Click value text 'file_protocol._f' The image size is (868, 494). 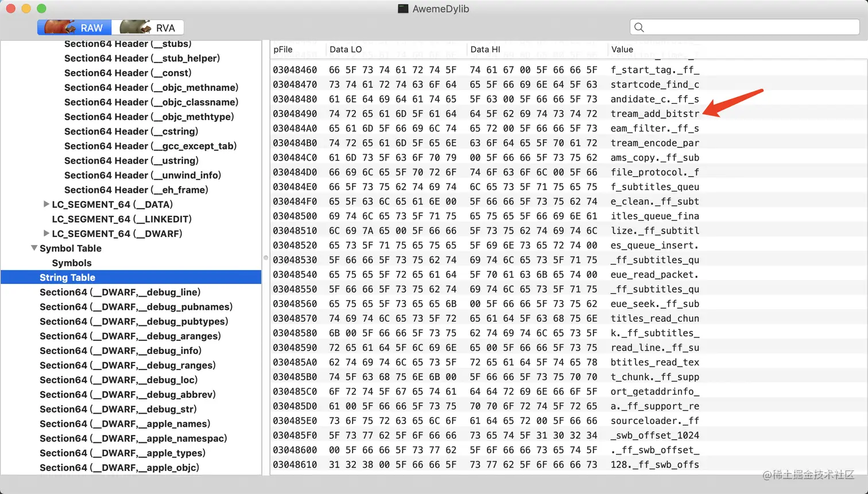(x=655, y=172)
